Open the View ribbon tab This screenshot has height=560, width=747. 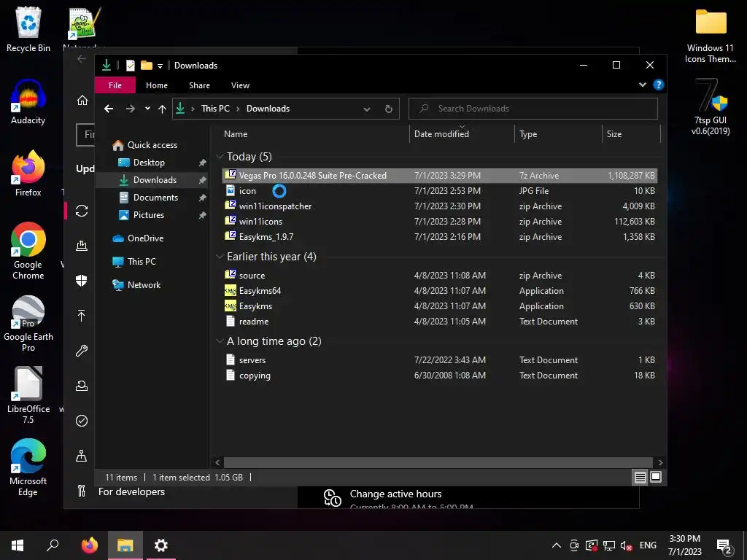[x=240, y=85]
